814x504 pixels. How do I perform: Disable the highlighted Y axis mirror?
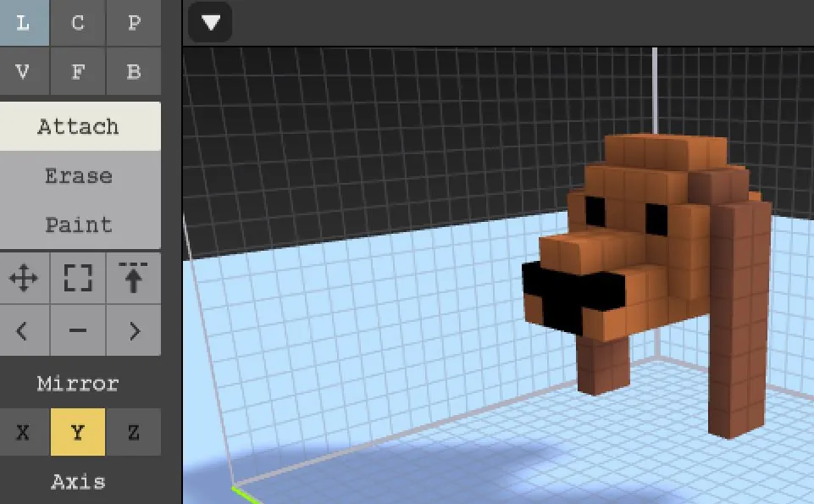pyautogui.click(x=78, y=432)
